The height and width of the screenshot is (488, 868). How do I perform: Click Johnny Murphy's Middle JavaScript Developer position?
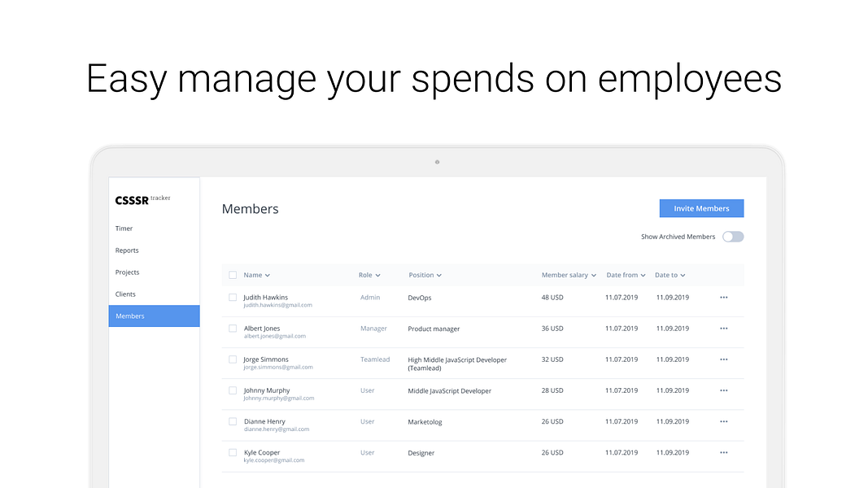[x=449, y=390]
